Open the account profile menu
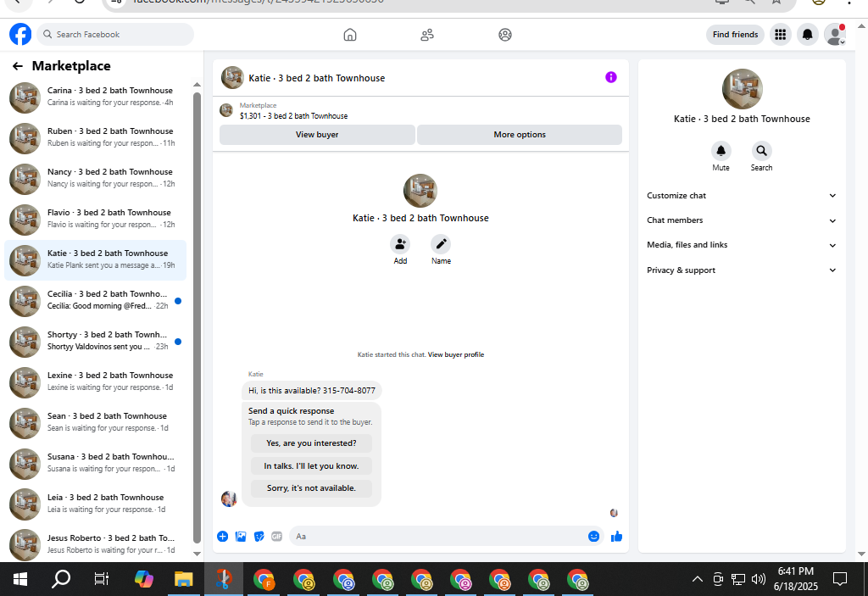The image size is (868, 596). (x=835, y=35)
